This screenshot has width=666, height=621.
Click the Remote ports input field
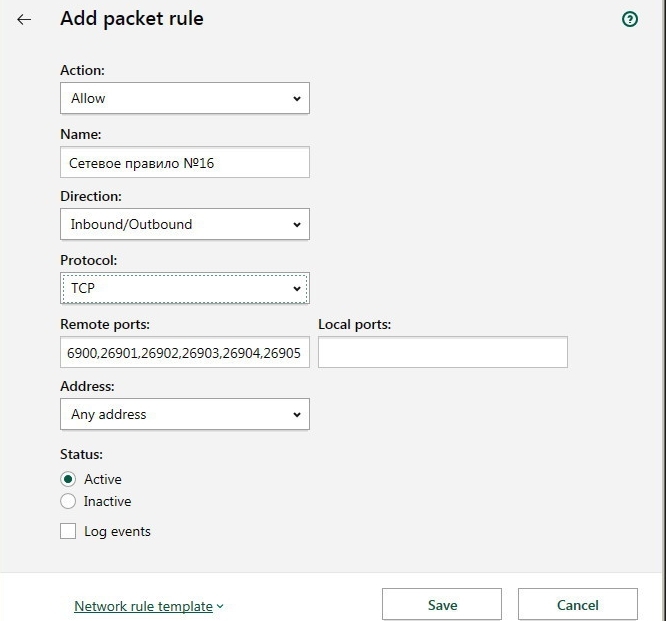click(x=184, y=352)
